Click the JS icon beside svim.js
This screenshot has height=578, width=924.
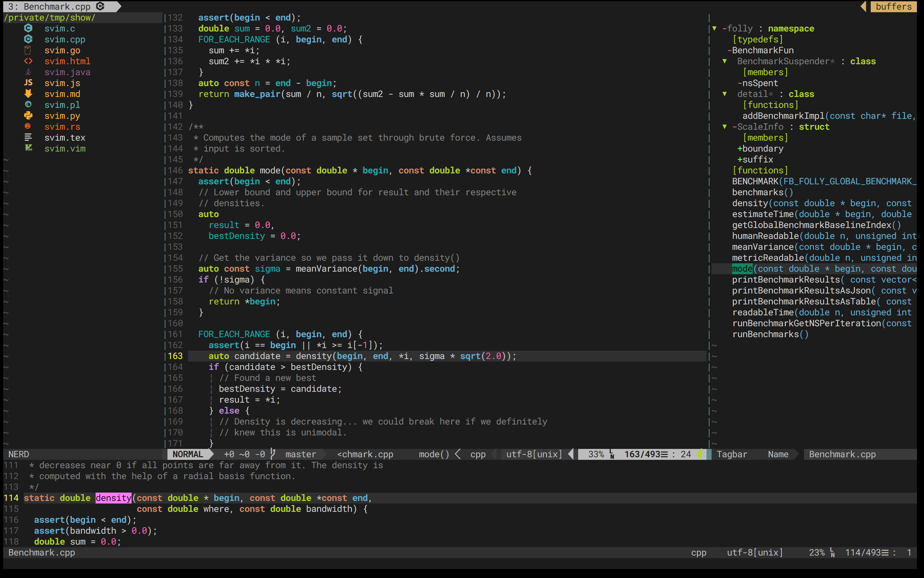click(28, 83)
